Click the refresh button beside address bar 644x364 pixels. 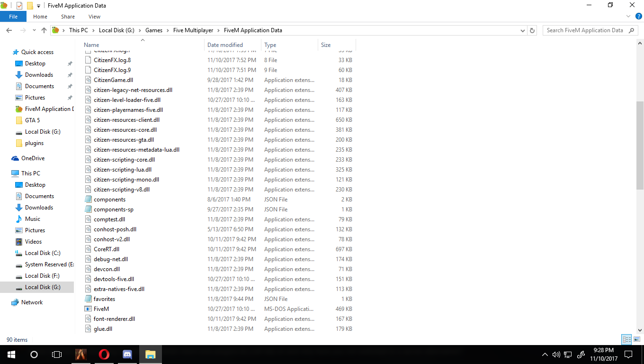532,30
